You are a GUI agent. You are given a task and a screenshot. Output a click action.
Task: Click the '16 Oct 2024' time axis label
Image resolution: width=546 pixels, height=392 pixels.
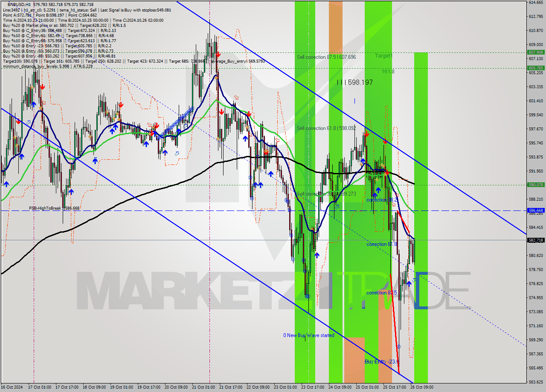click(x=12, y=387)
